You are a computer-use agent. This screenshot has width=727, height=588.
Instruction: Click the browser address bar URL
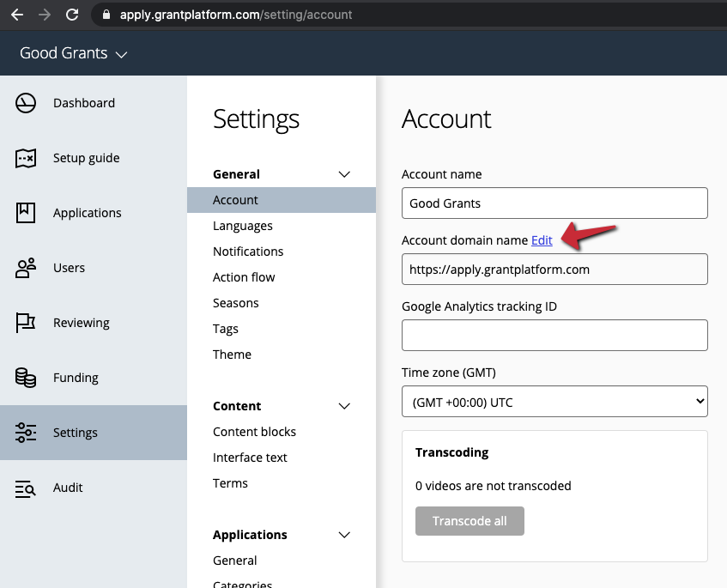[x=236, y=15]
